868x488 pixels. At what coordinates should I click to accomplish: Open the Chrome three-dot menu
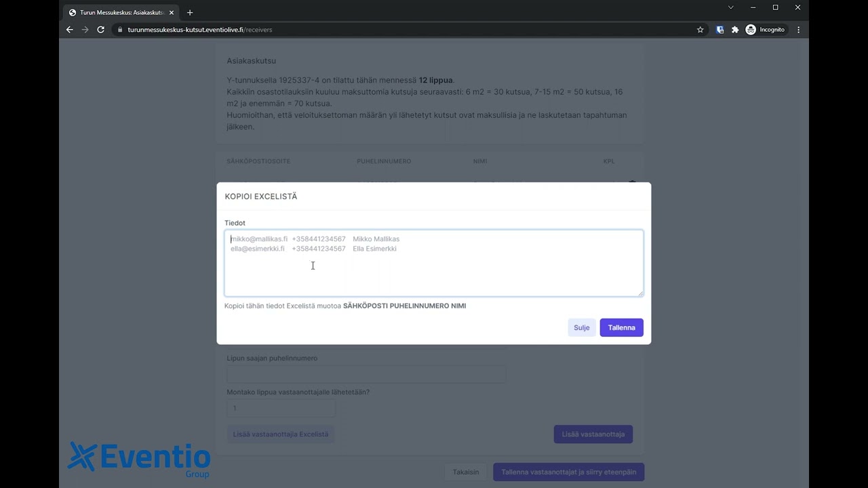pos(798,30)
